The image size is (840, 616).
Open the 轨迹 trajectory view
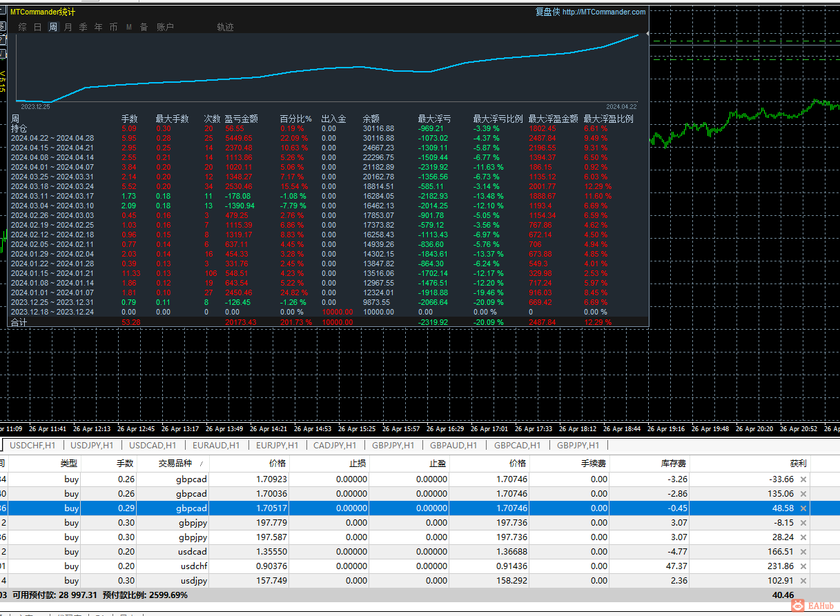[x=225, y=27]
